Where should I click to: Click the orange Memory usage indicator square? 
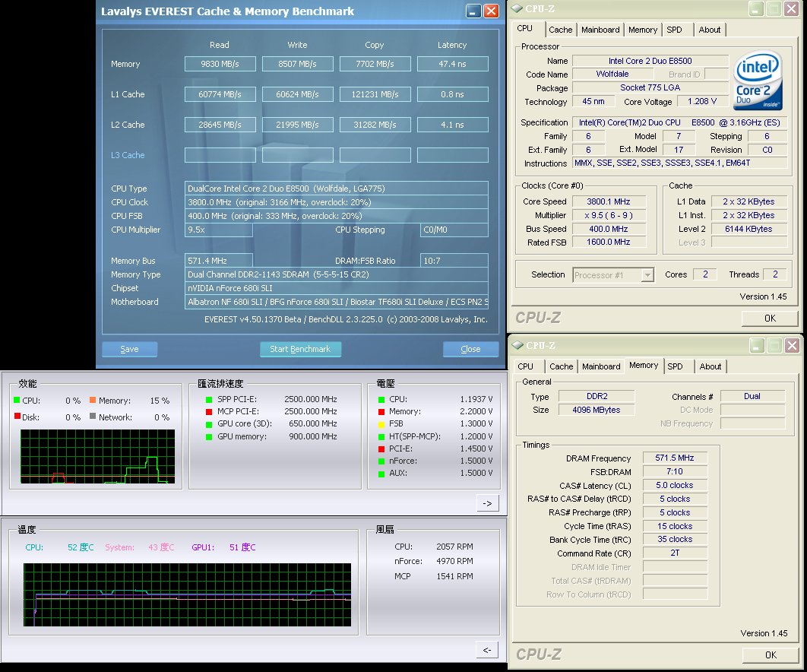coord(93,400)
